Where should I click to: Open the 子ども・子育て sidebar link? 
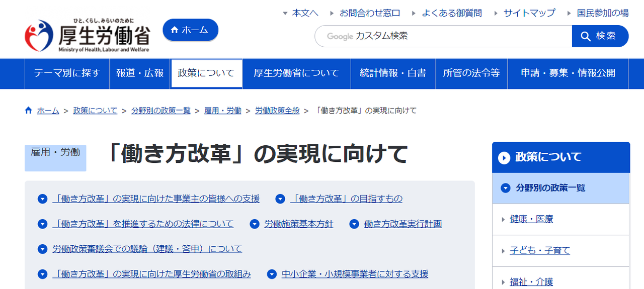click(x=540, y=251)
